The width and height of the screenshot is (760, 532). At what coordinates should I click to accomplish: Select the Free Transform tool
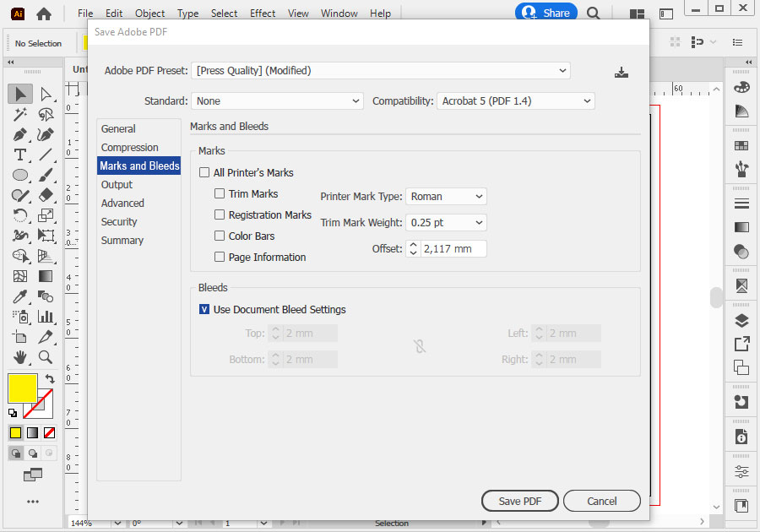point(46,236)
